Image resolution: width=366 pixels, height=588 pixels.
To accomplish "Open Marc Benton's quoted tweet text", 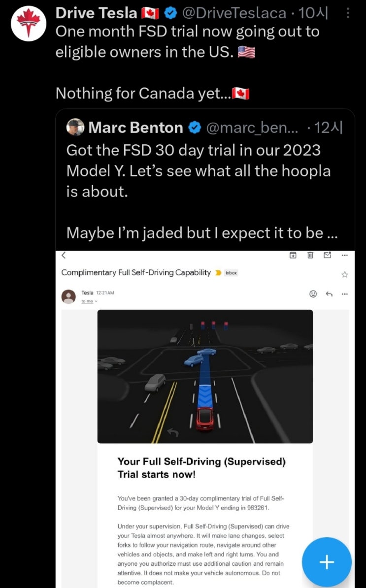I will click(199, 191).
